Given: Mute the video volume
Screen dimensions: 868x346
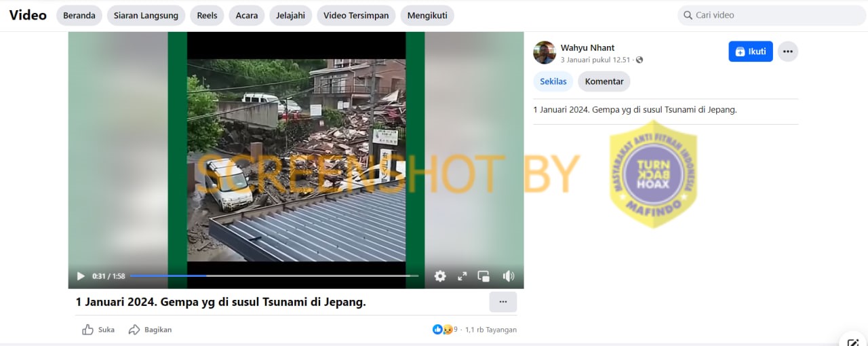Looking at the screenshot, I should coord(508,276).
